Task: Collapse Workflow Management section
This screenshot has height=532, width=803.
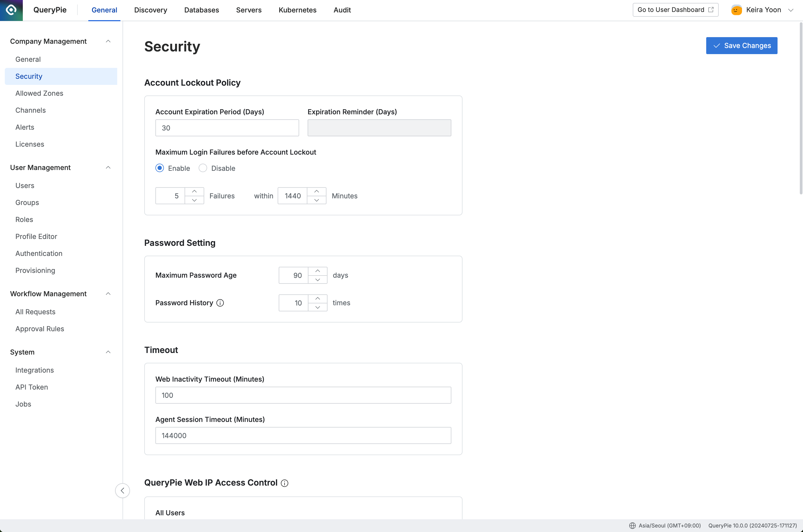Action: coord(108,293)
